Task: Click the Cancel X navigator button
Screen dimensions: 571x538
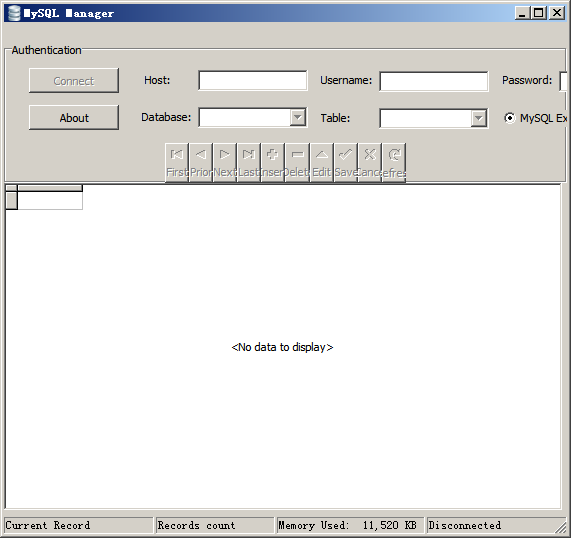Action: (370, 162)
